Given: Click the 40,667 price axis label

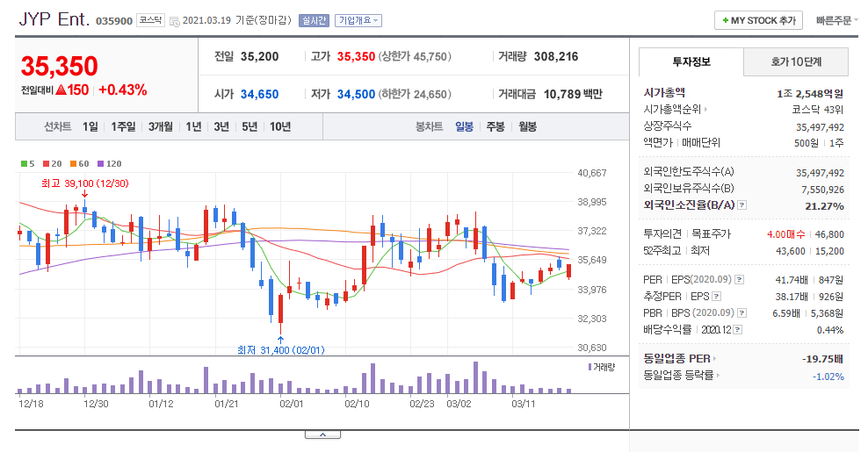Looking at the screenshot, I should click(592, 173).
